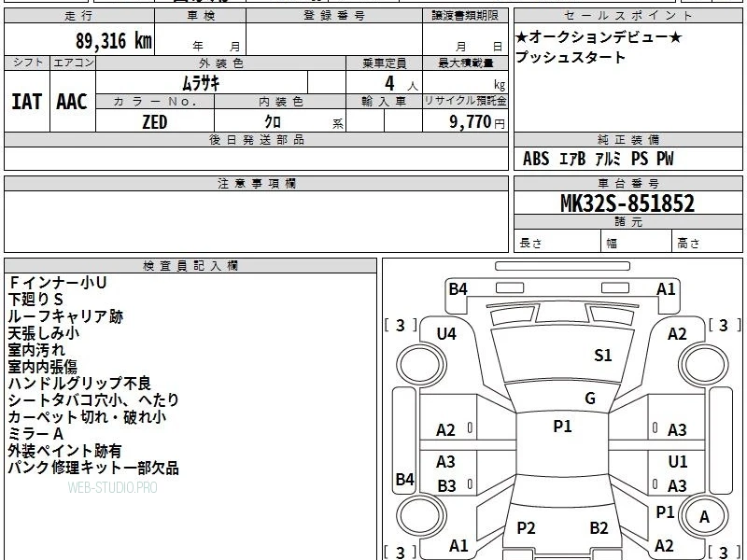747x560 pixels.
Task: Click the シフト label
Action: tap(27, 63)
